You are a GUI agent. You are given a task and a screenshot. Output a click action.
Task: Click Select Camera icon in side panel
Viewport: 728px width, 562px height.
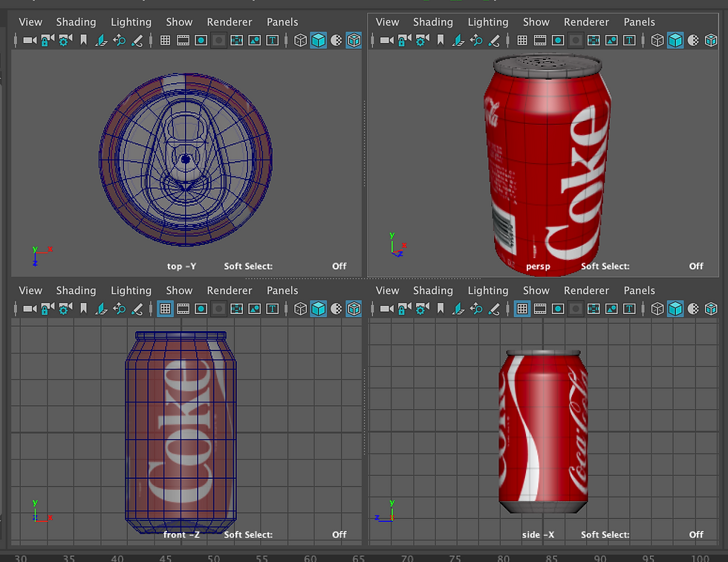(387, 309)
